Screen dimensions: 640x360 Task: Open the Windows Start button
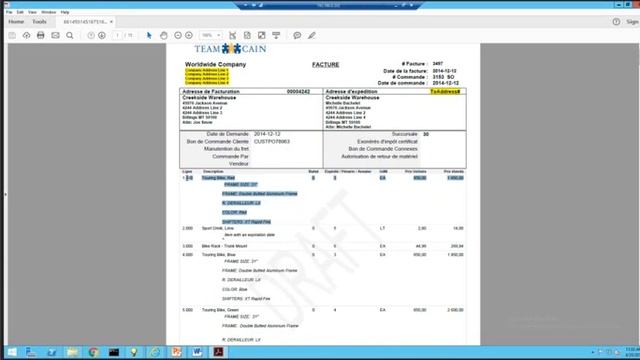point(11,352)
